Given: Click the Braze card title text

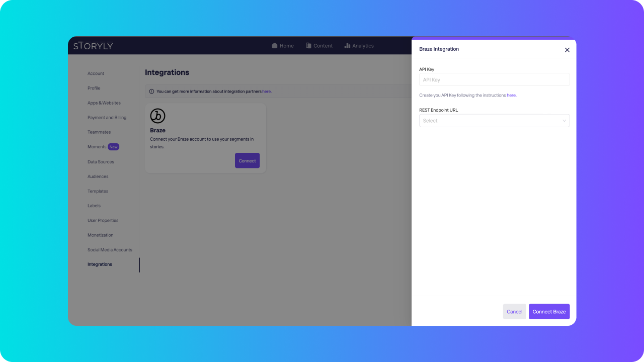Looking at the screenshot, I should [x=157, y=130].
